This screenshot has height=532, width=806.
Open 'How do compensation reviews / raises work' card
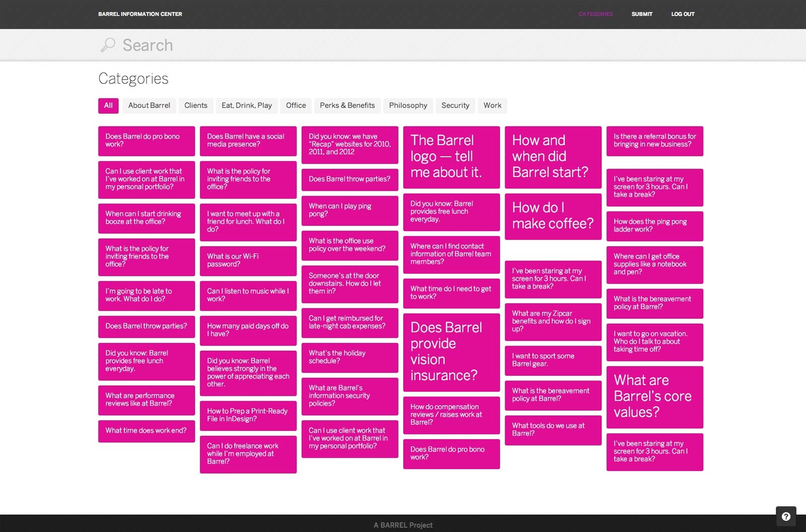click(x=451, y=415)
